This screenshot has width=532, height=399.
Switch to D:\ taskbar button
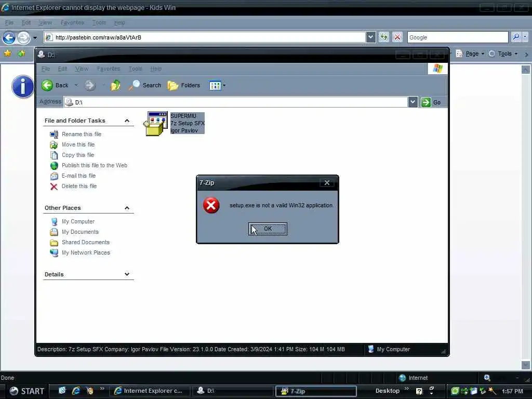(x=233, y=391)
